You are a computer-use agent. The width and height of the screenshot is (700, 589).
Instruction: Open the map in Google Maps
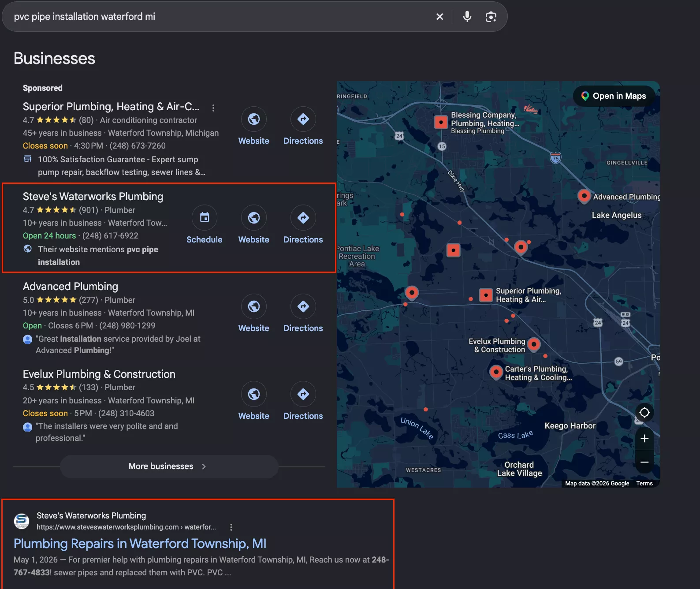click(x=614, y=96)
